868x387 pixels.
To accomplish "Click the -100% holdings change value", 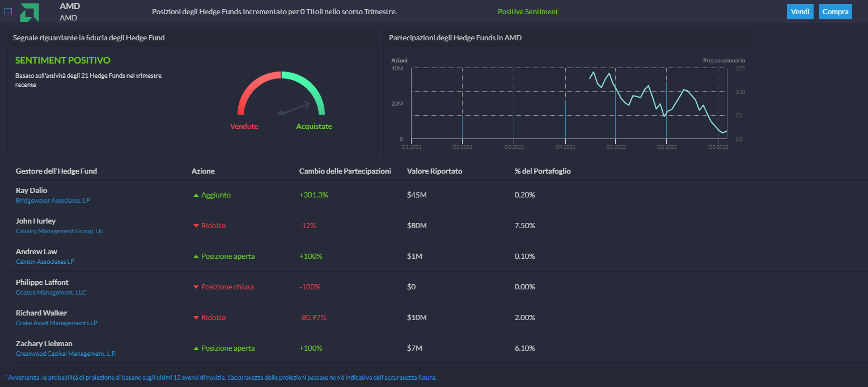I will coord(310,287).
